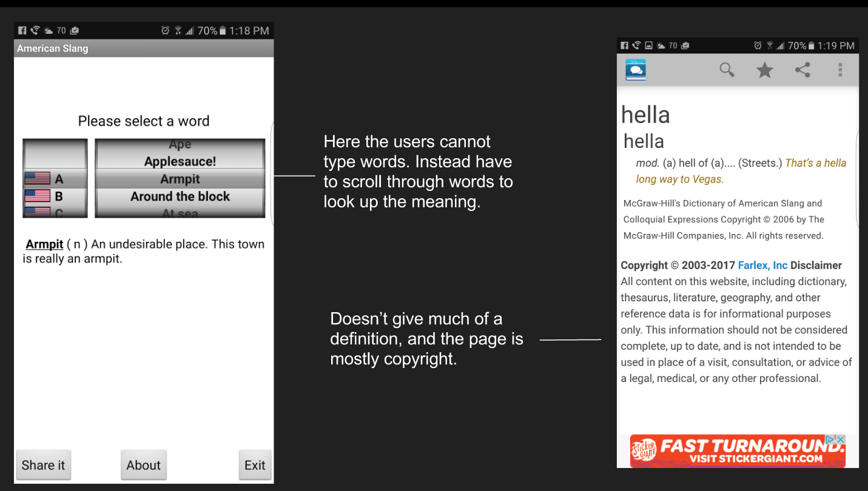Tap the underlined Armpit definition word
Screen dimensions: 868x491
tap(45, 244)
